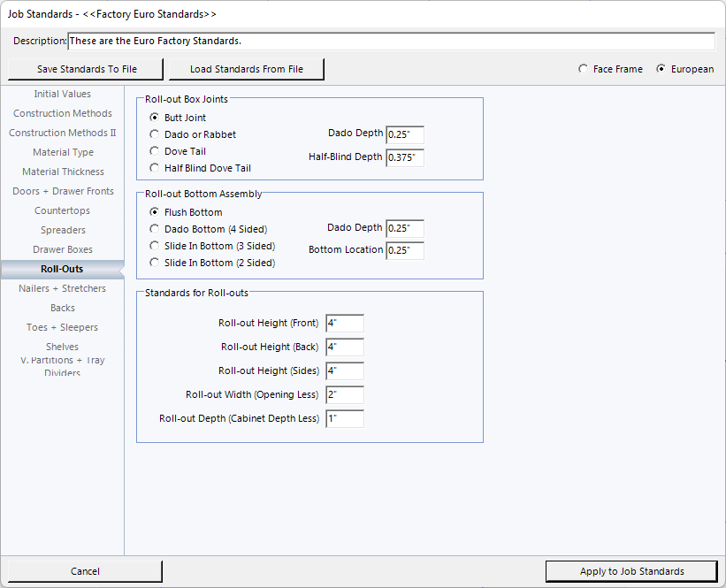Cancel the Job Standards dialog

tap(85, 571)
